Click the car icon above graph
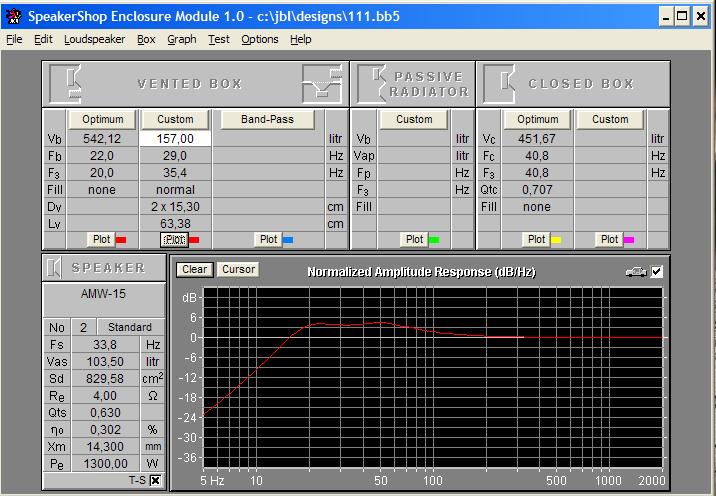 pyautogui.click(x=636, y=271)
